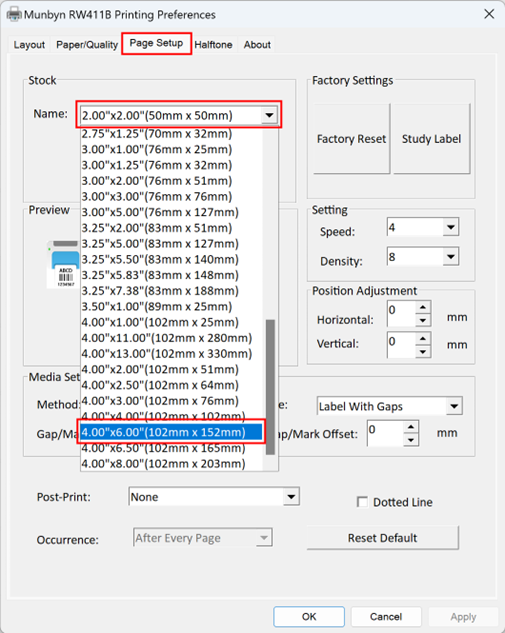Pick 3.00"x1.25" (76mm x 32mm) size
Viewport: 505px width, 633px height.
tap(172, 165)
